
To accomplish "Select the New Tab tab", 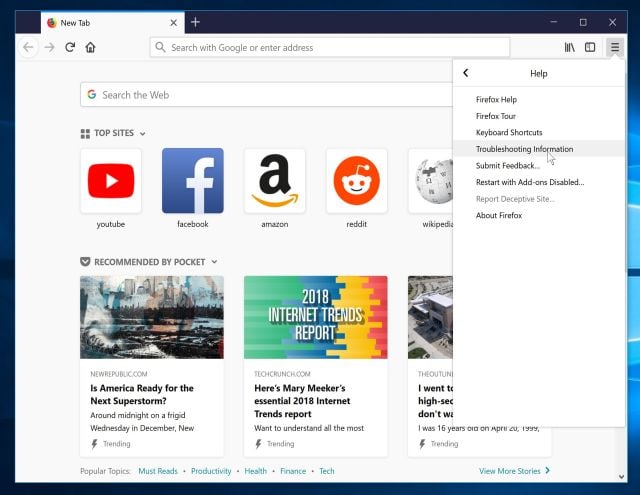I will (112, 23).
